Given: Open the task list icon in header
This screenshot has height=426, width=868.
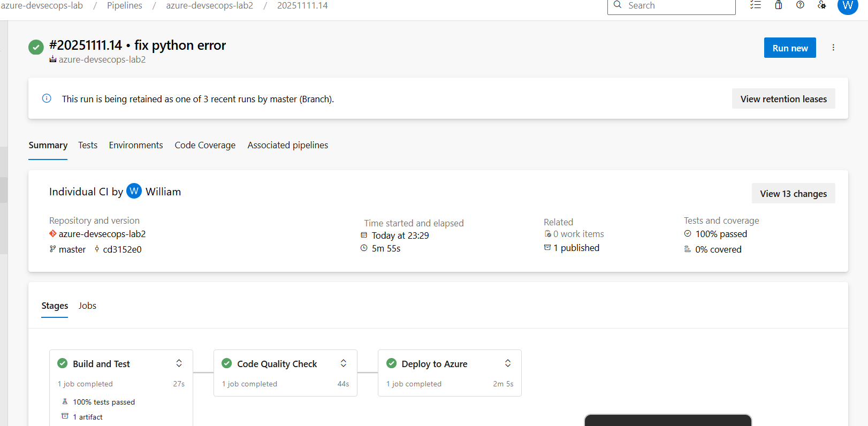Looking at the screenshot, I should click(755, 5).
